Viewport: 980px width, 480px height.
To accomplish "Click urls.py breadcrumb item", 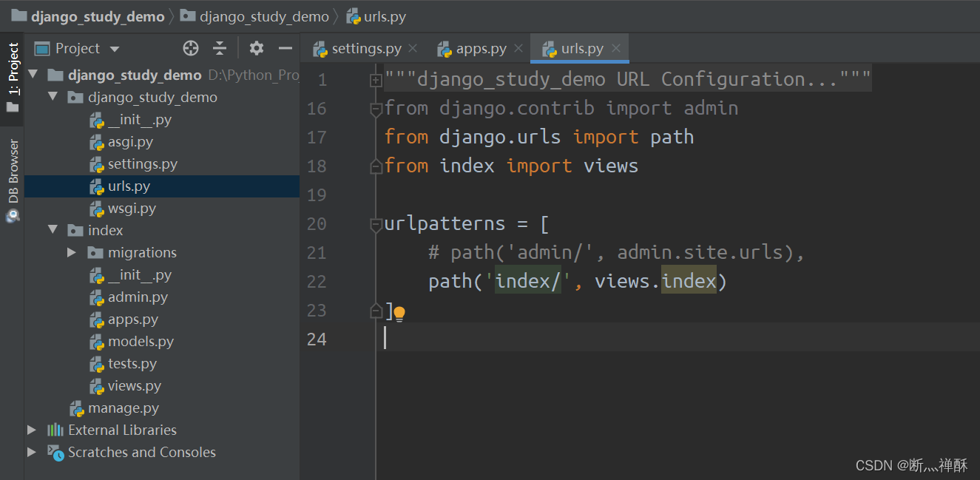I will [376, 16].
